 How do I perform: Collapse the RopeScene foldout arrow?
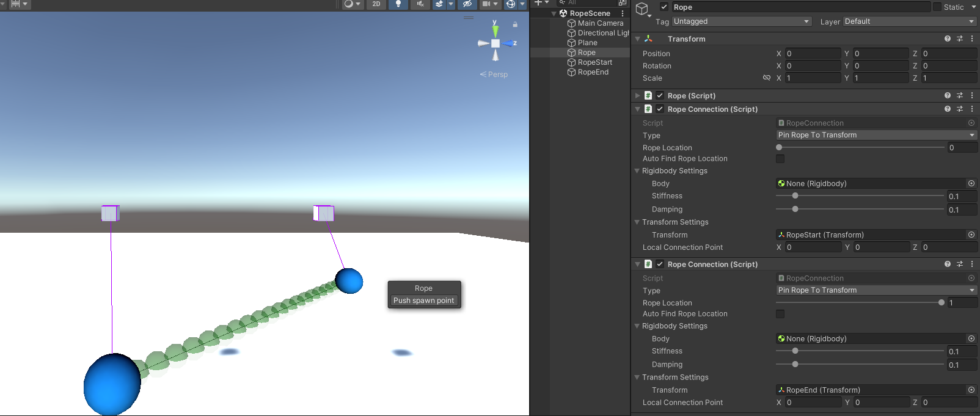pos(554,13)
